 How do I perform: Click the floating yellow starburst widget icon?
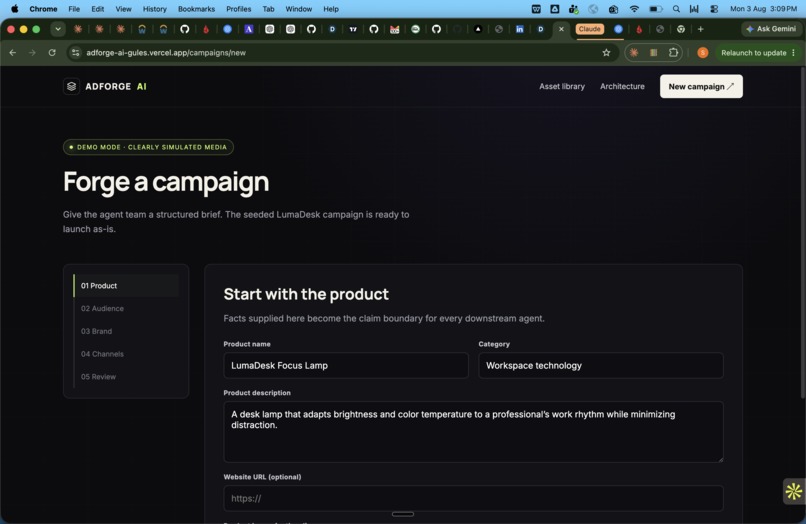click(794, 491)
